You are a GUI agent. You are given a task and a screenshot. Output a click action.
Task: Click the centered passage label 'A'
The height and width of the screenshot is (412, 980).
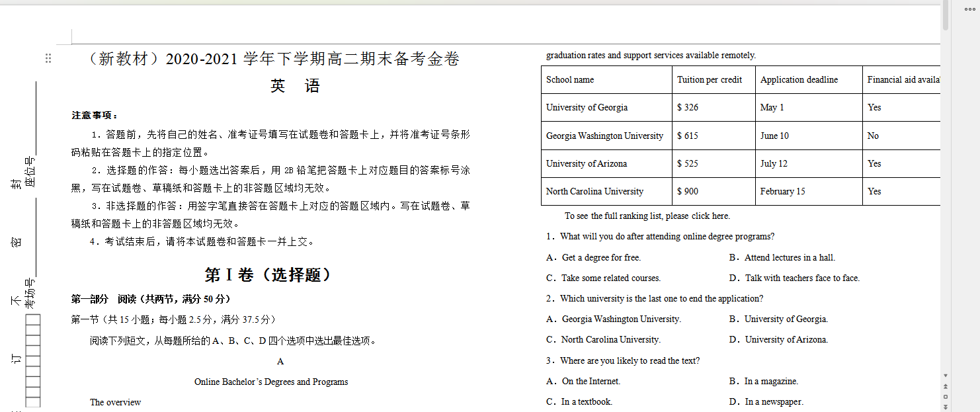280,361
